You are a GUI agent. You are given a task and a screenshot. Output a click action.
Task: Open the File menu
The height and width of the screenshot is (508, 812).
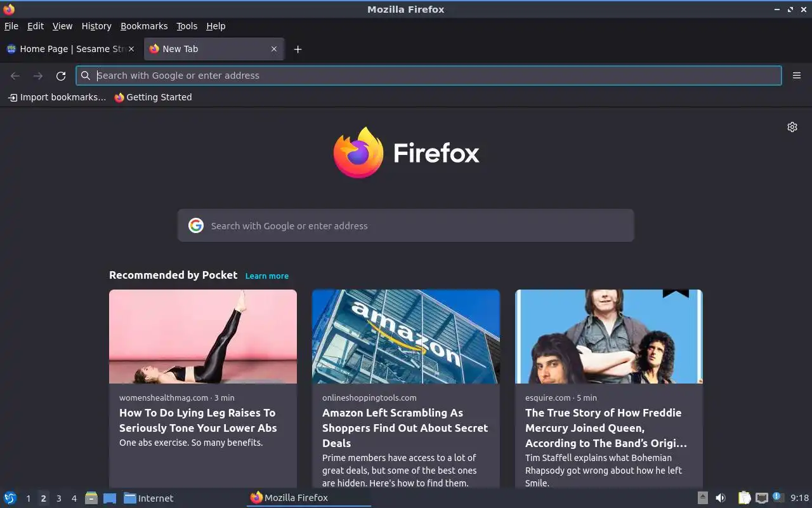11,26
